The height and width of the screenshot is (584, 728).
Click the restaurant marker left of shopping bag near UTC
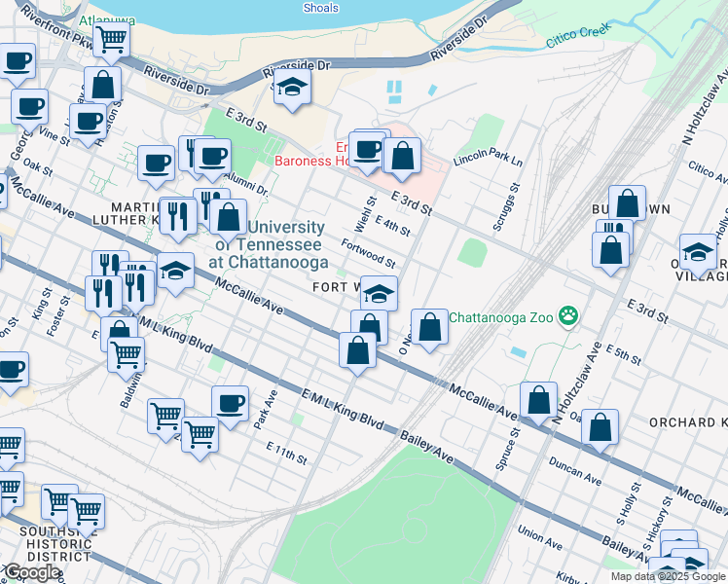point(178,217)
